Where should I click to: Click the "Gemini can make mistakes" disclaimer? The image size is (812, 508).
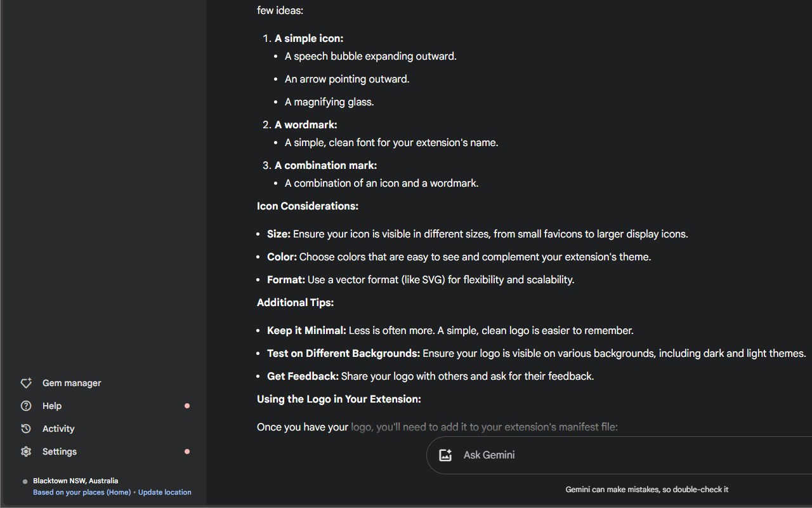point(646,490)
